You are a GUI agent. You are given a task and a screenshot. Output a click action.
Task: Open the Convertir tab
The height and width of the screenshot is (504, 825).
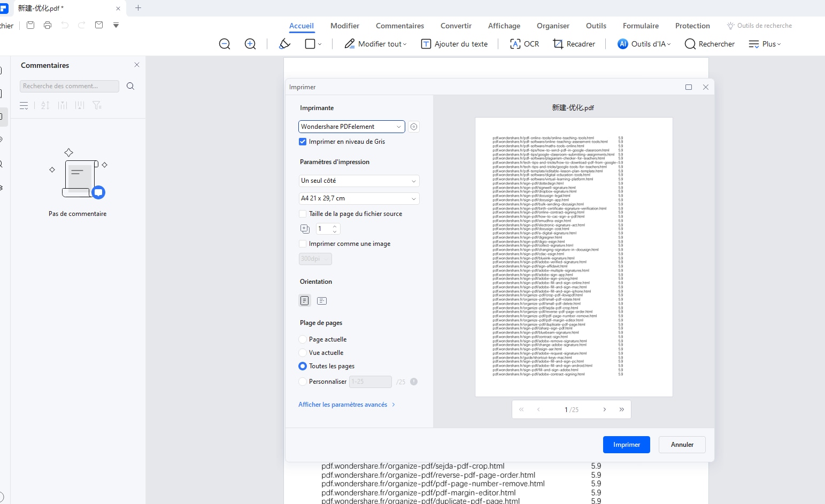click(456, 26)
